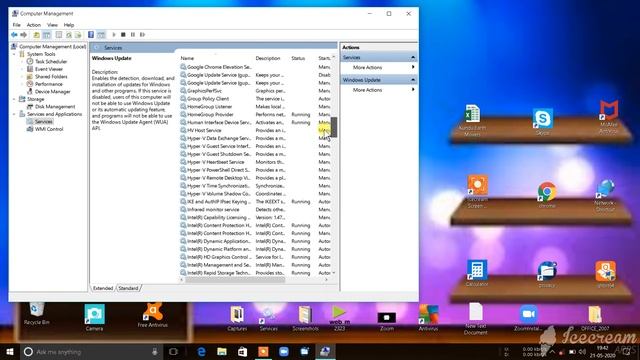640x360 pixels.
Task: Select Computer Management (Local) root node
Action: (49, 47)
